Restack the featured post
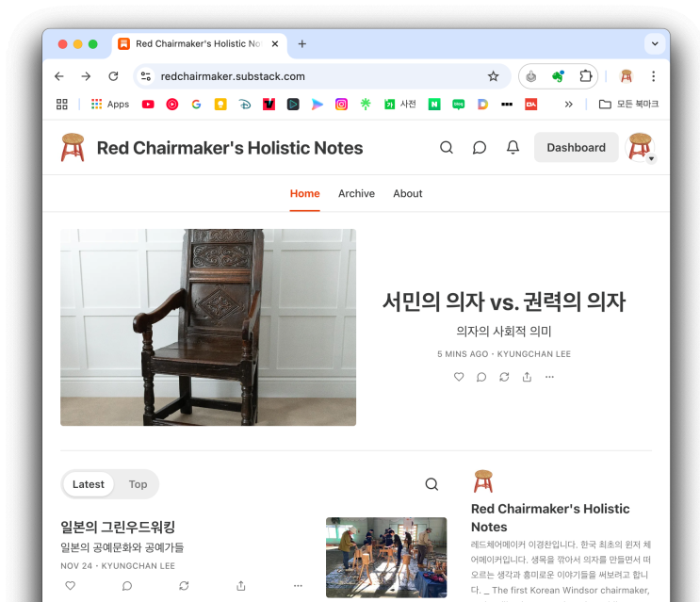This screenshot has height=602, width=700. tap(504, 377)
